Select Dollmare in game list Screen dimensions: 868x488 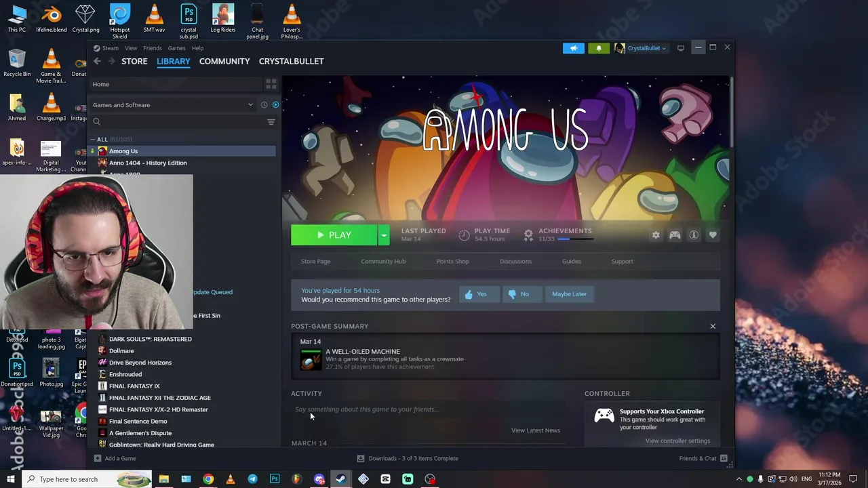[x=121, y=351]
